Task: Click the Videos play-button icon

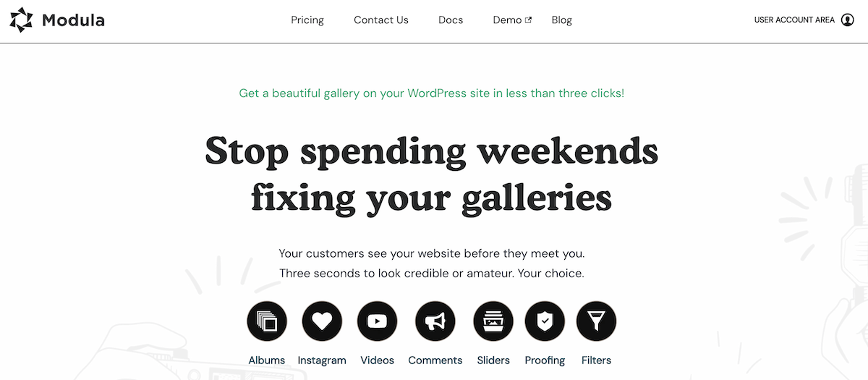Action: coord(377,321)
